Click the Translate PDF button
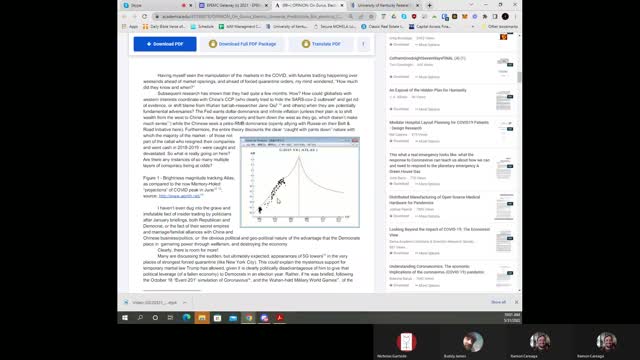Screen dimensions: 640x360 pyautogui.click(x=321, y=44)
